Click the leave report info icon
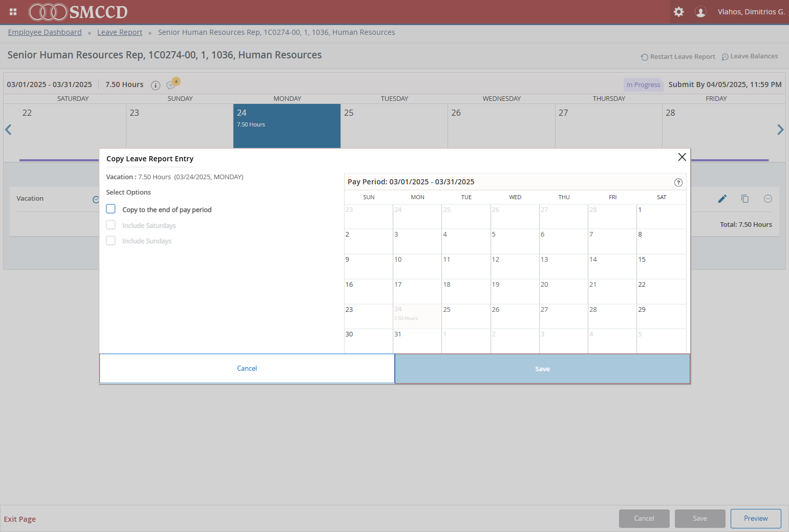The width and height of the screenshot is (789, 532). 156,86
